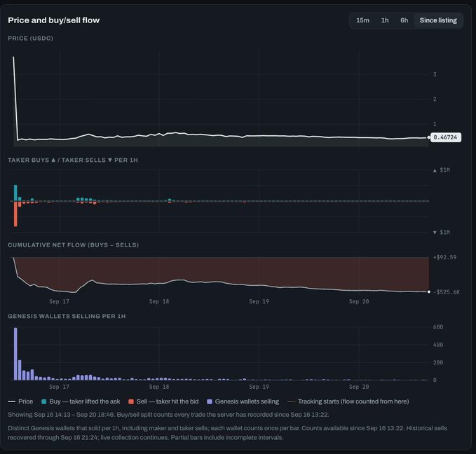
Task: Click the Sell — taker hit the bid label
Action: 168,401
